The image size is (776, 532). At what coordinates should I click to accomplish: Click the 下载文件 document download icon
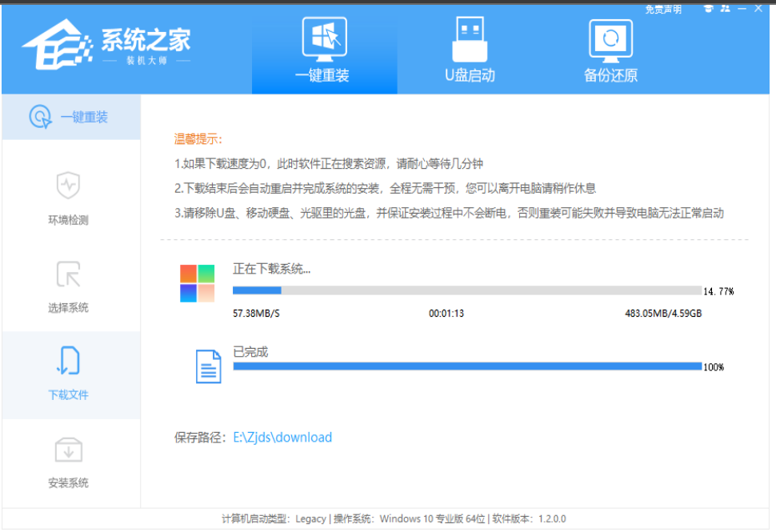68,361
